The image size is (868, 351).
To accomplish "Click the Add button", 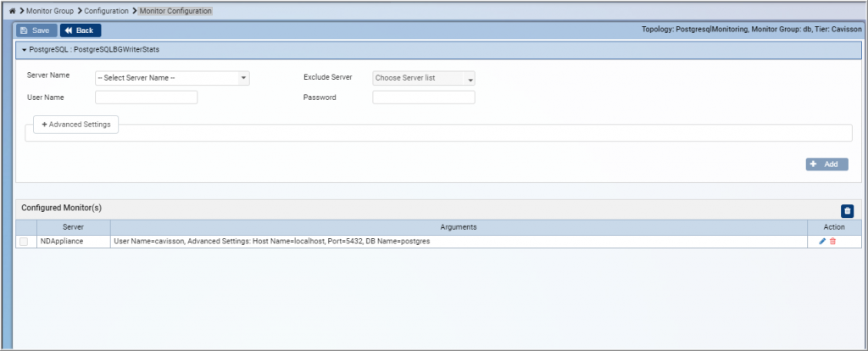I will point(826,164).
